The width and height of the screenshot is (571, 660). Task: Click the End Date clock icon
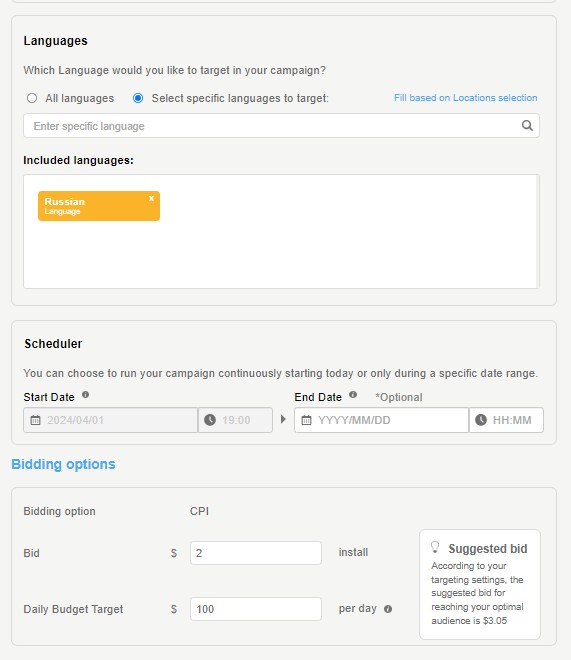tap(481, 420)
